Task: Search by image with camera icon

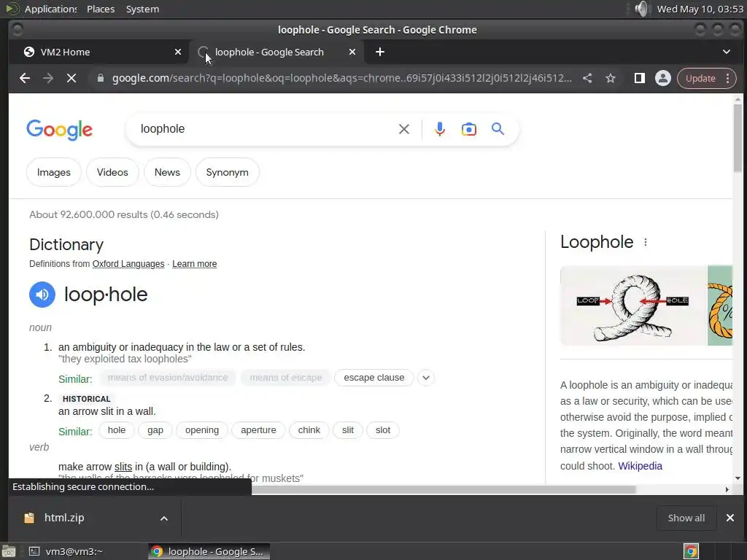Action: tap(469, 129)
